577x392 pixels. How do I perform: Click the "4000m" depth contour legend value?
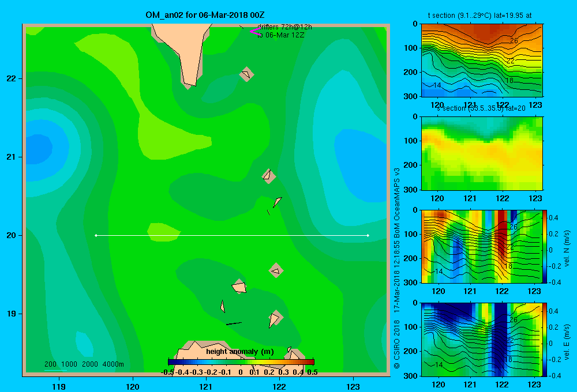coord(113,364)
